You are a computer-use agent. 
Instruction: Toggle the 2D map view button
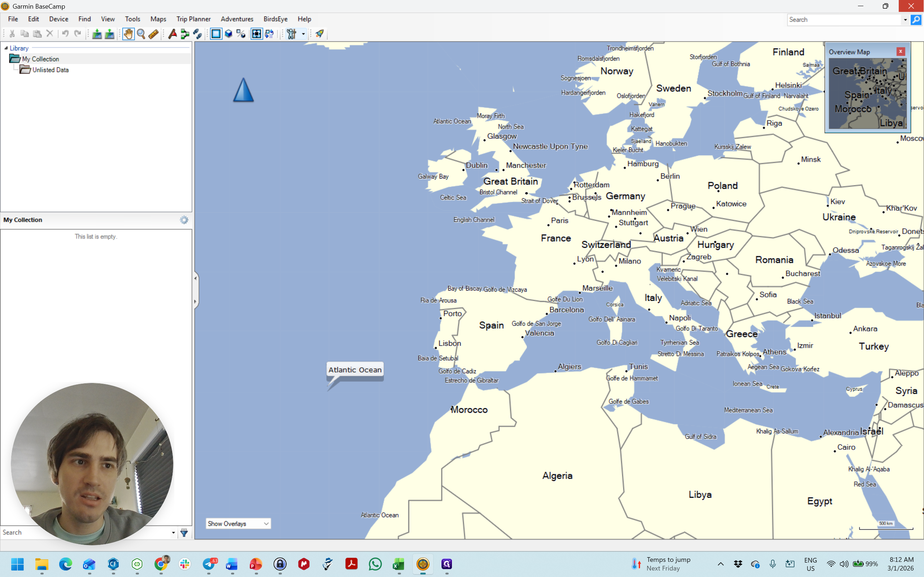point(216,34)
